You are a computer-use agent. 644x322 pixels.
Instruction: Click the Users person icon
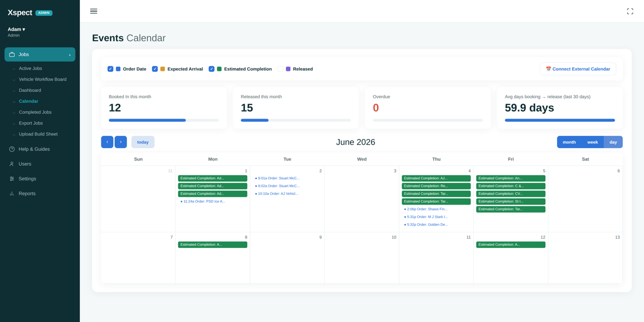(12, 164)
